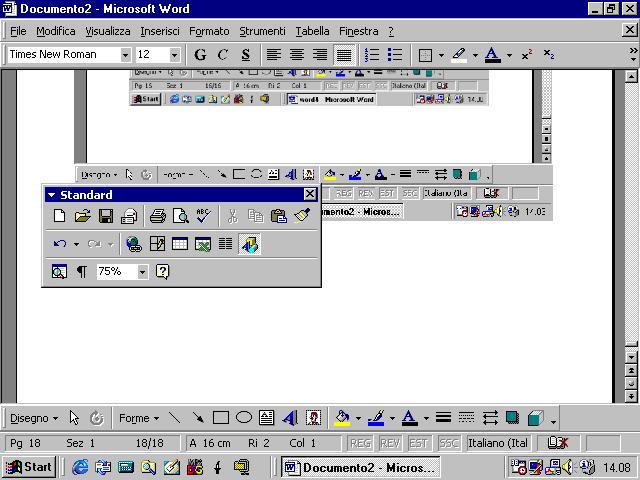640x480 pixels.
Task: Toggle the Drawing toolbar button in Standard
Action: coord(249,244)
